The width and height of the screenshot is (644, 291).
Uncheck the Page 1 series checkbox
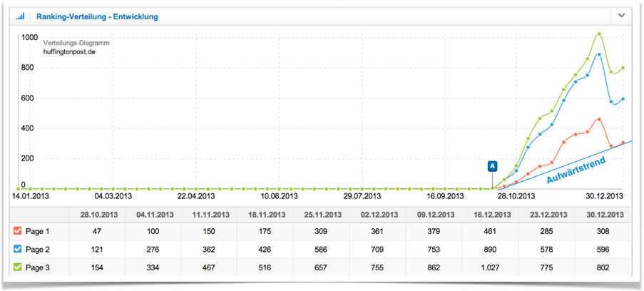pyautogui.click(x=18, y=232)
